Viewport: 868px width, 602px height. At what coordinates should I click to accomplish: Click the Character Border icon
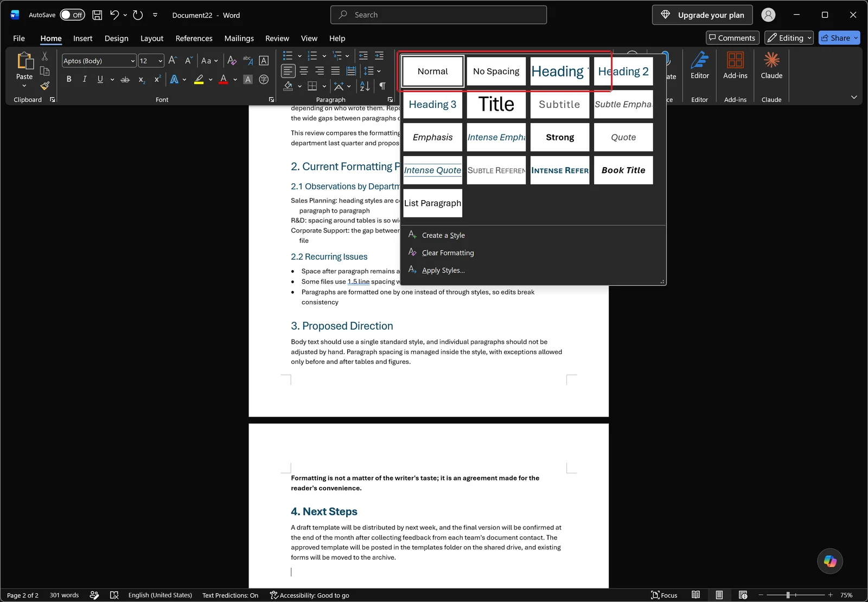[x=264, y=60]
